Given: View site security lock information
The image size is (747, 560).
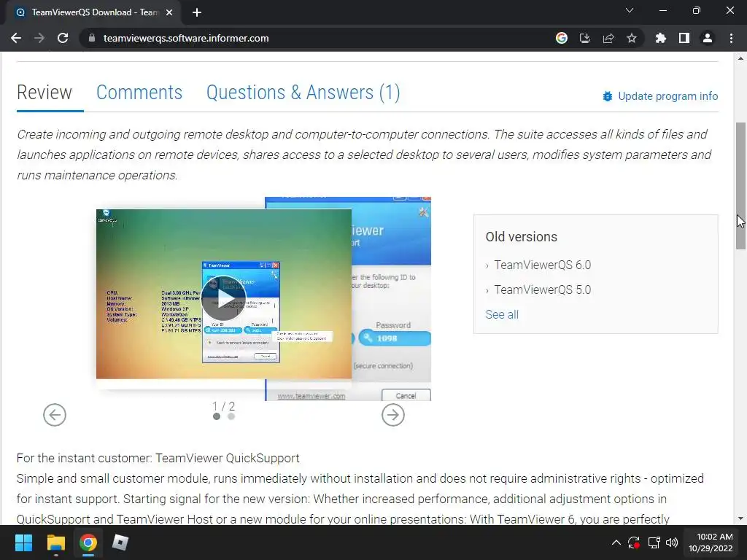Looking at the screenshot, I should (92, 38).
